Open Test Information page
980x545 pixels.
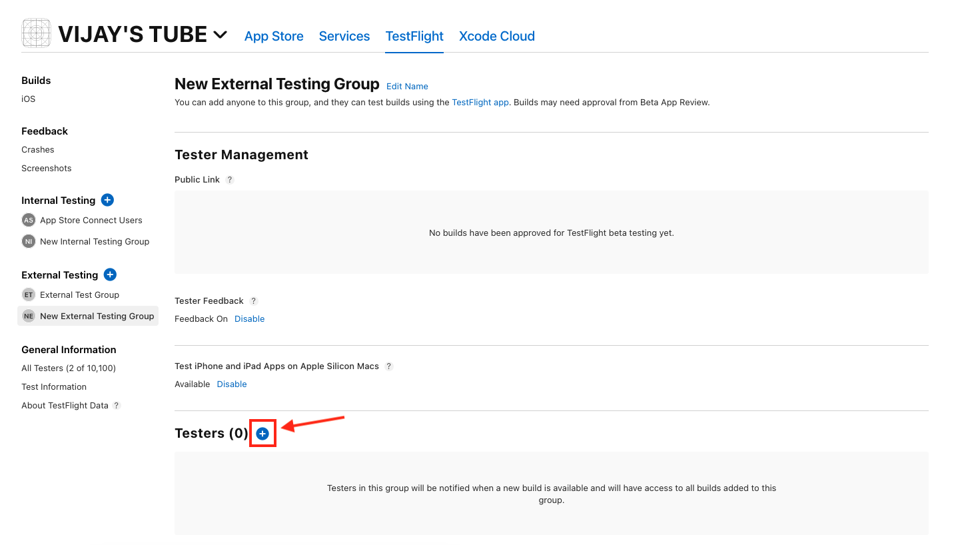point(54,387)
